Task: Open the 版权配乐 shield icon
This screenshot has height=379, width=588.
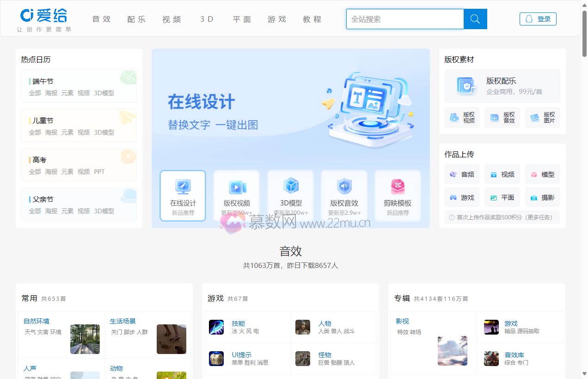Action: pos(466,86)
